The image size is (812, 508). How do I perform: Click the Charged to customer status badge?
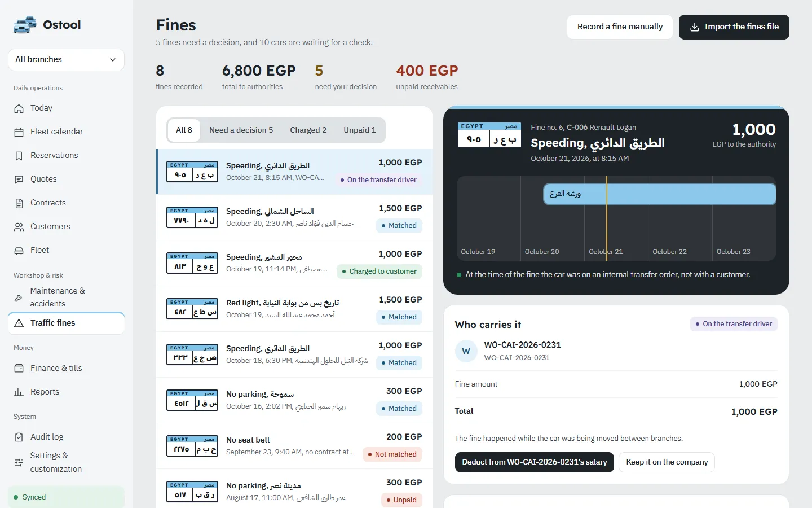[379, 271]
